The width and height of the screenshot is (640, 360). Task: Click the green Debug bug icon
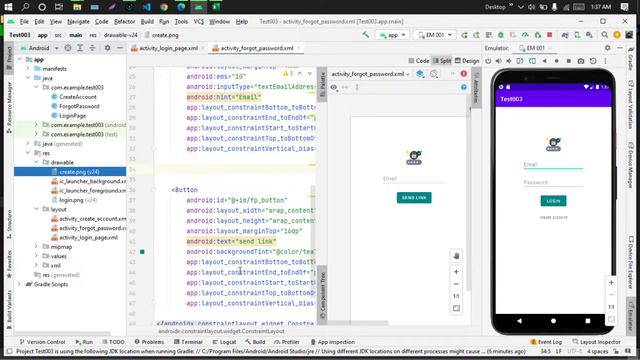pyautogui.click(x=501, y=35)
